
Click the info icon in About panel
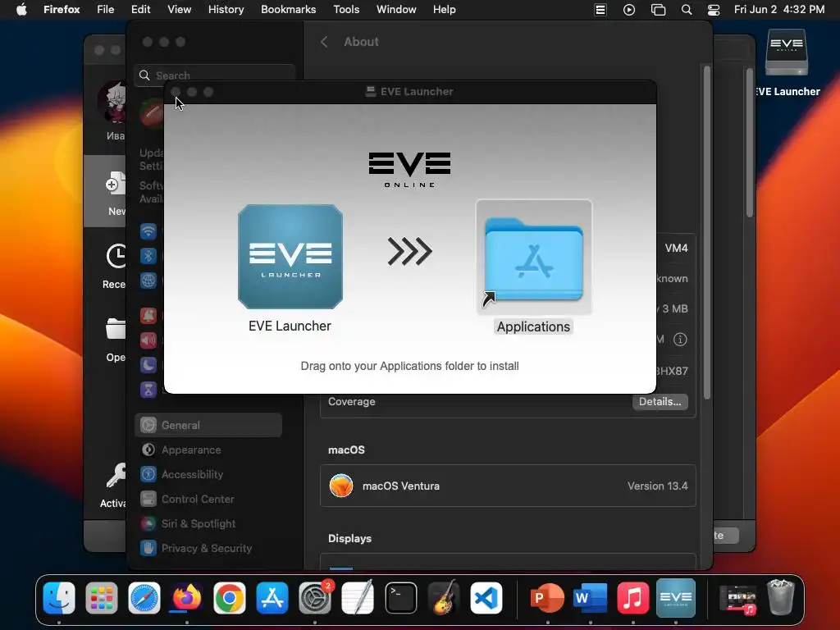click(x=680, y=339)
